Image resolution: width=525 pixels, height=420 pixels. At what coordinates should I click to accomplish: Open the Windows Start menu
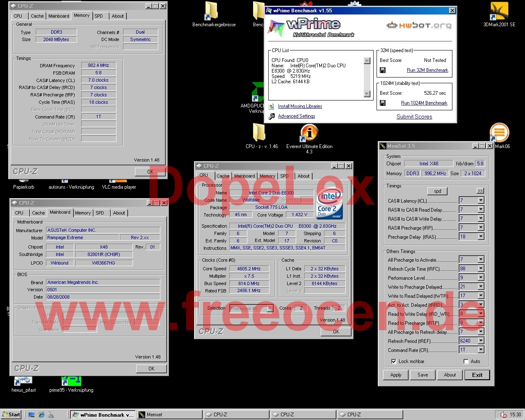click(x=11, y=415)
